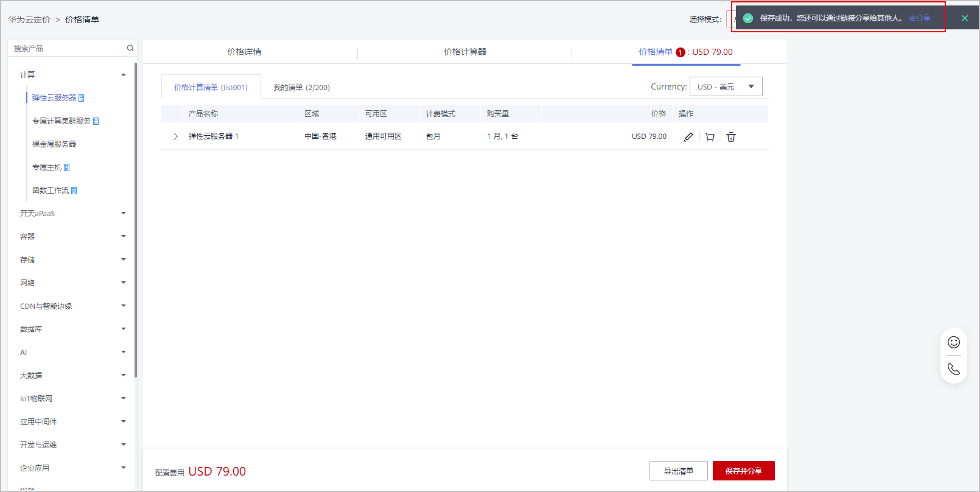
Task: Click the 区域 column header
Action: pyautogui.click(x=312, y=114)
